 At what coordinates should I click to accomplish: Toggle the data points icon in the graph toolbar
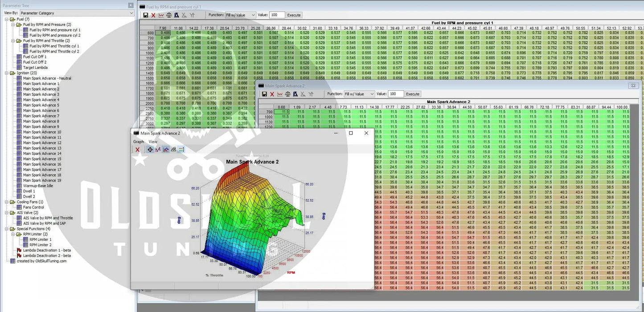(x=158, y=150)
